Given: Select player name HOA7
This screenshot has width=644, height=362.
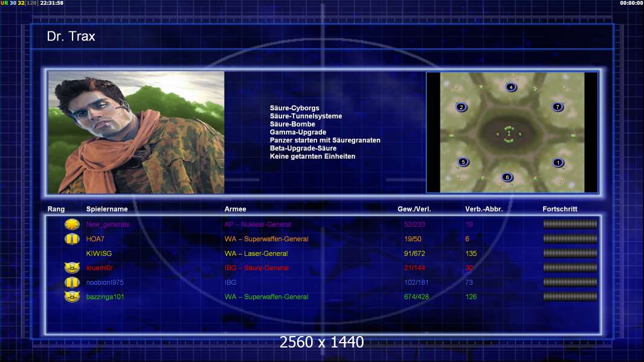Looking at the screenshot, I should click(95, 239).
